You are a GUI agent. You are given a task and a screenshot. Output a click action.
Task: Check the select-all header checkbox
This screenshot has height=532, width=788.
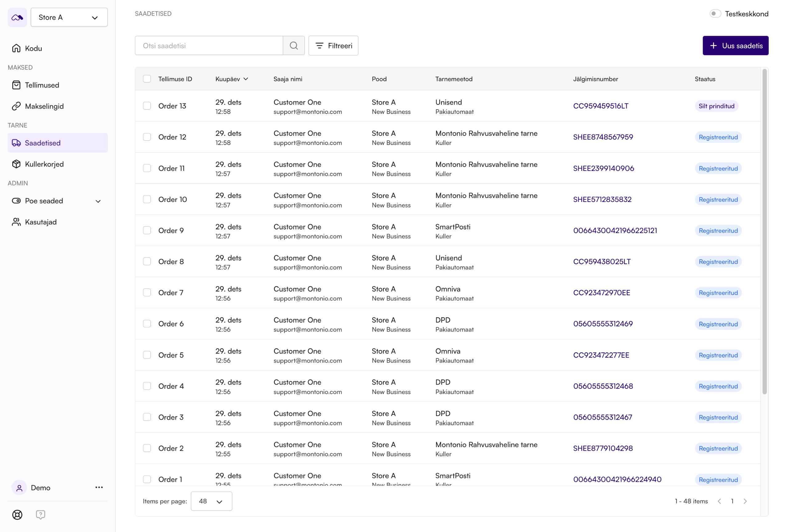[147, 79]
